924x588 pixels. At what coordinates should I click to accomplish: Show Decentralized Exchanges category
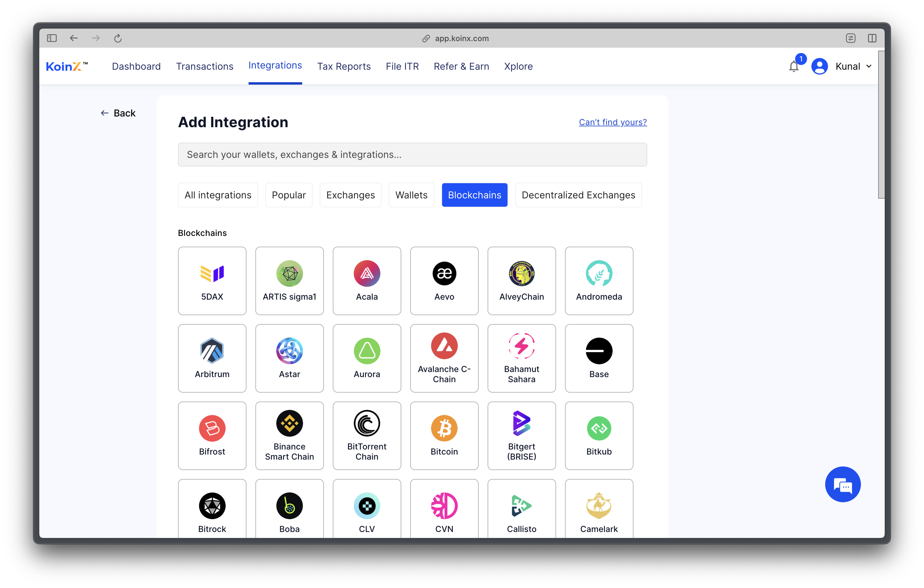point(578,195)
